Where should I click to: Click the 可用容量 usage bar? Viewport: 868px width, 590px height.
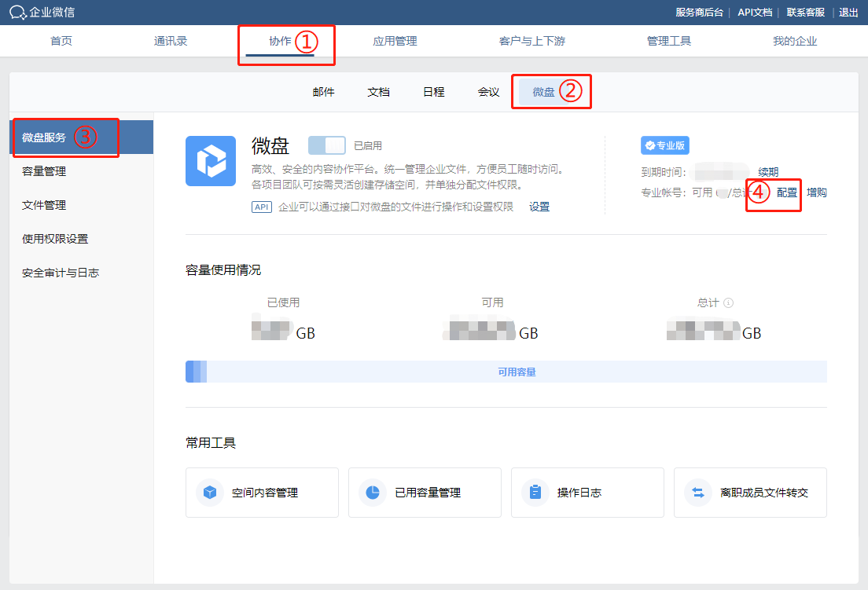506,372
